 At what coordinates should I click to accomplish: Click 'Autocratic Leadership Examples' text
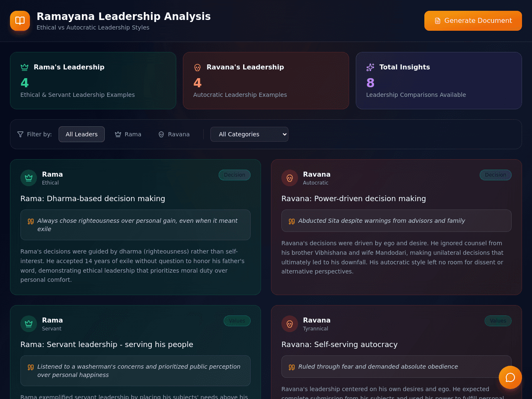pyautogui.click(x=240, y=95)
